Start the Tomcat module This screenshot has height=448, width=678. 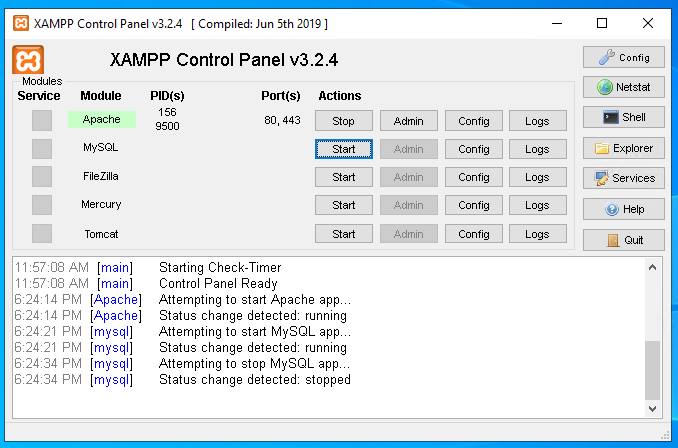(x=344, y=234)
